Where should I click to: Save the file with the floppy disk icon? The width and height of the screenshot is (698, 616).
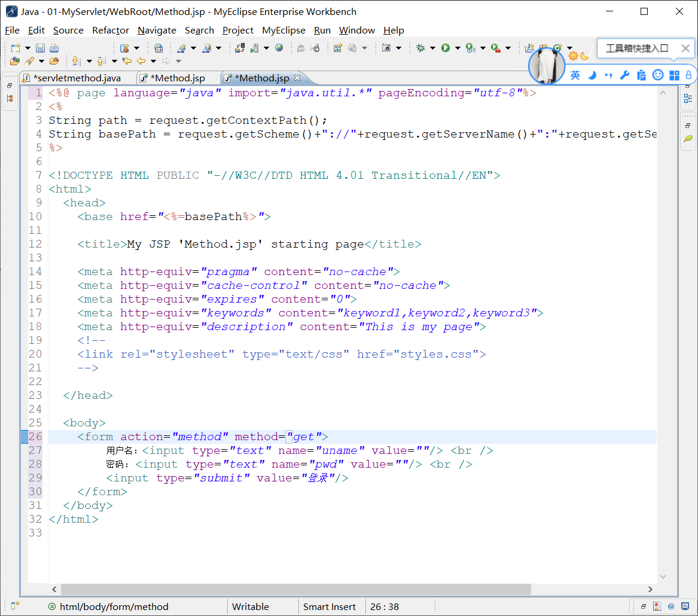click(x=41, y=48)
